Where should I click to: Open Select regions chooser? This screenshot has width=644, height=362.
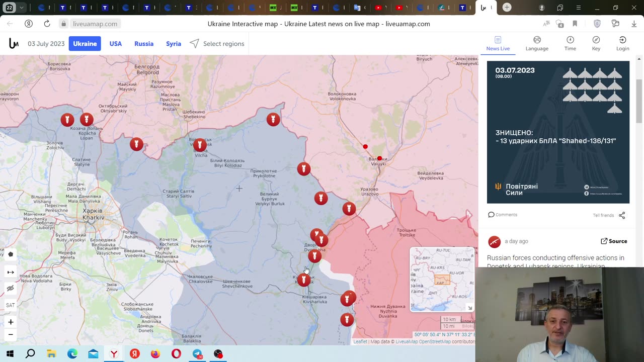217,44
